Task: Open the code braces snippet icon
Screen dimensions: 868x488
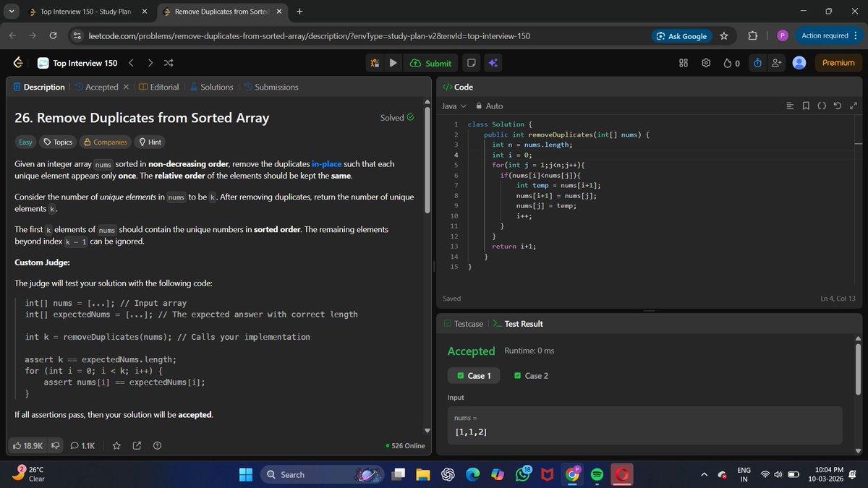Action: 822,106
